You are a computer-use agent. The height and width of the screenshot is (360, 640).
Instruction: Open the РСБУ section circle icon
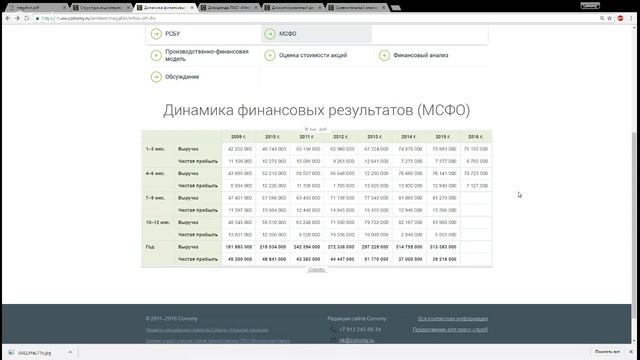[x=156, y=34]
